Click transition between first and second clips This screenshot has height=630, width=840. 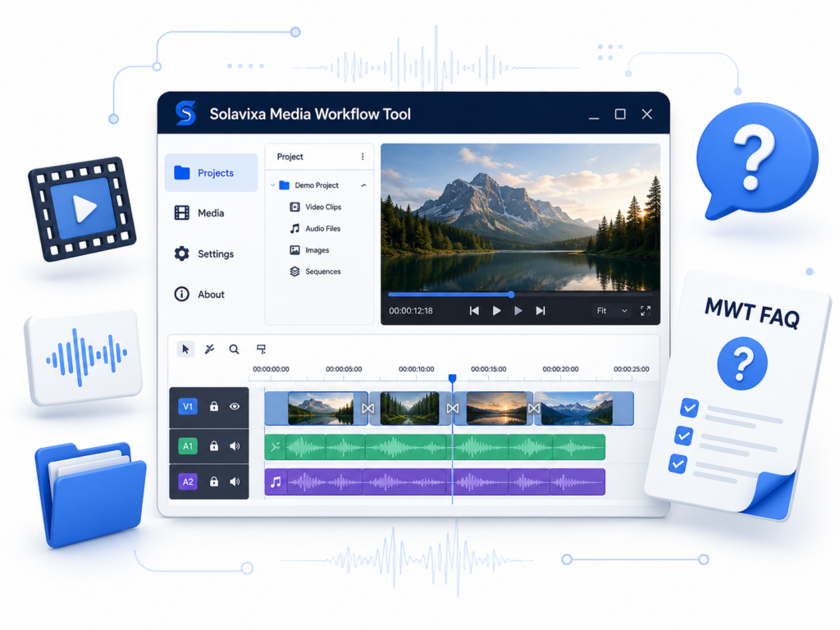(367, 409)
